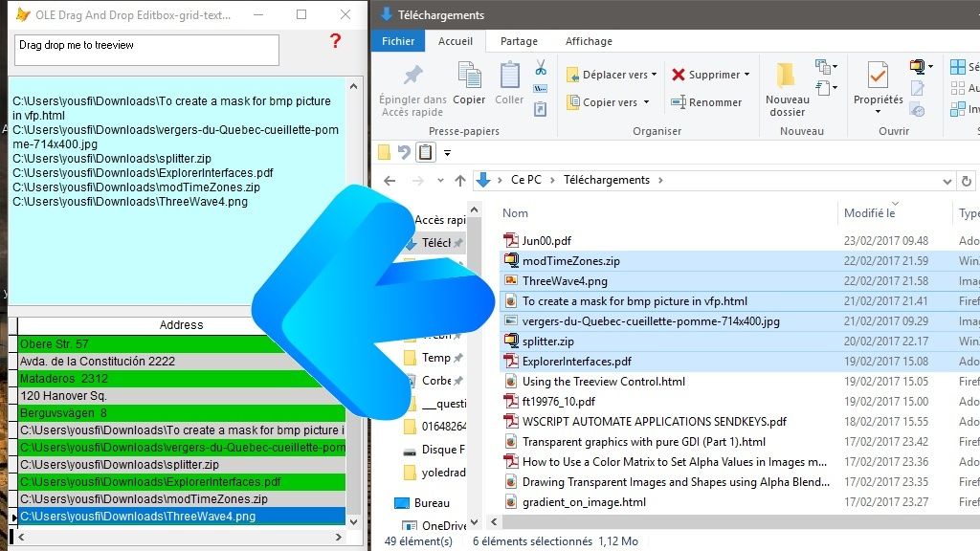Click the red question mark in the VFP window
The image size is (980, 551).
[x=333, y=41]
